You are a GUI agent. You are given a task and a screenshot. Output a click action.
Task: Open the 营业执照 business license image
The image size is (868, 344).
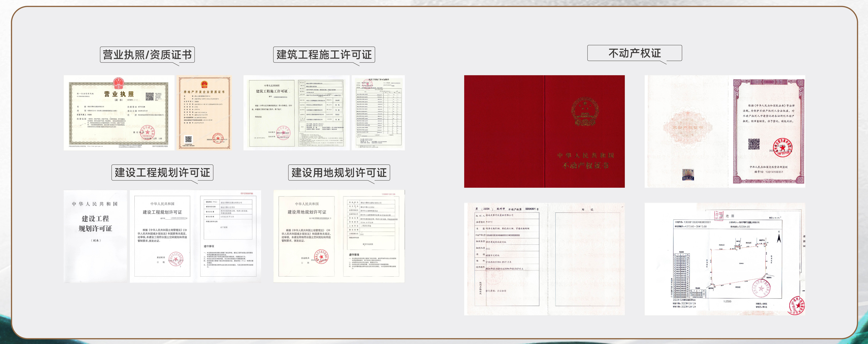point(119,113)
